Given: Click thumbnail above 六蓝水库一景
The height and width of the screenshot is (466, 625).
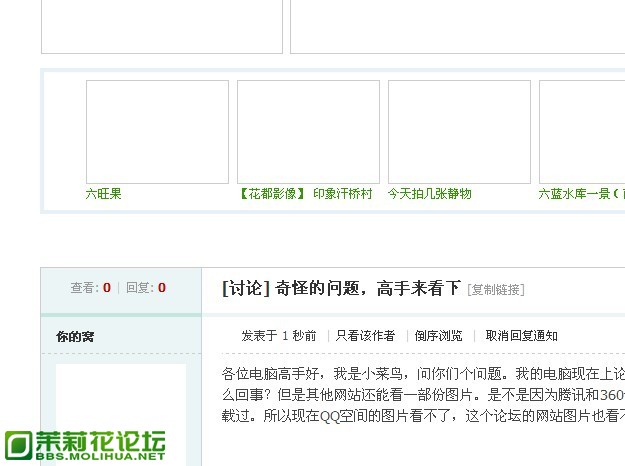Looking at the screenshot, I should coord(582,132).
